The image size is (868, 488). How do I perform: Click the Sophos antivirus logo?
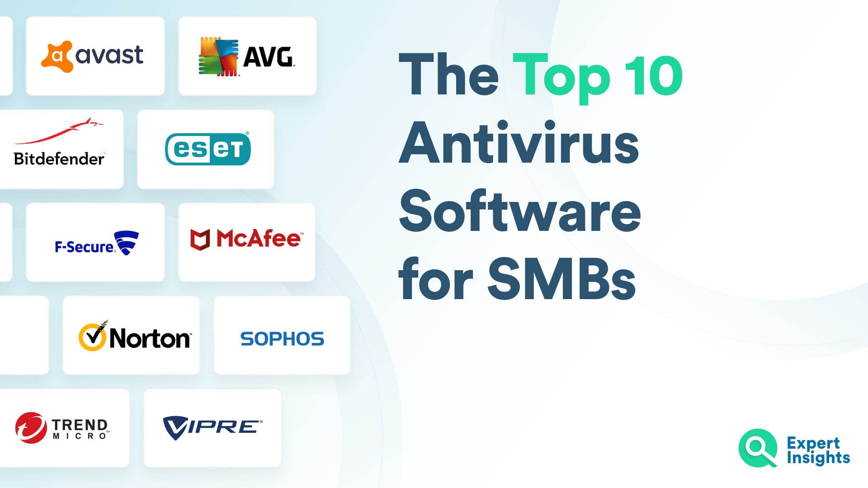point(281,338)
